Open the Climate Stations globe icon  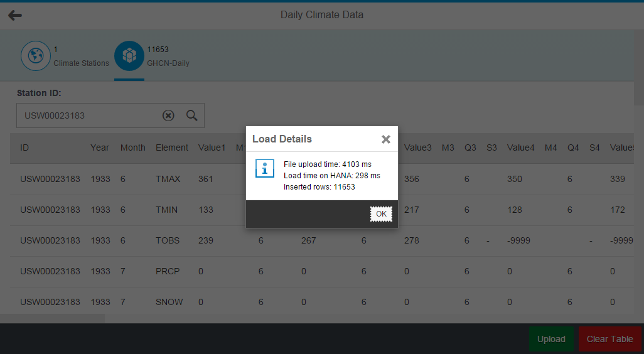pos(36,56)
